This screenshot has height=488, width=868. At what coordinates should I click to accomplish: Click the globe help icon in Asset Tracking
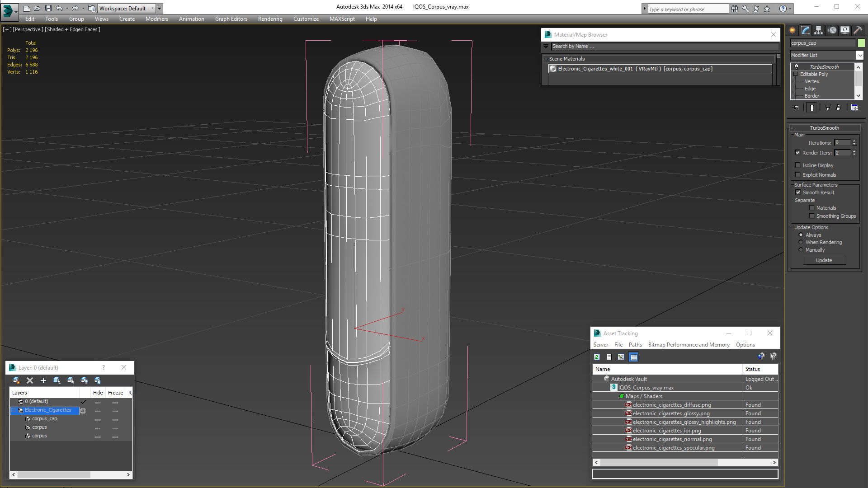(x=761, y=357)
